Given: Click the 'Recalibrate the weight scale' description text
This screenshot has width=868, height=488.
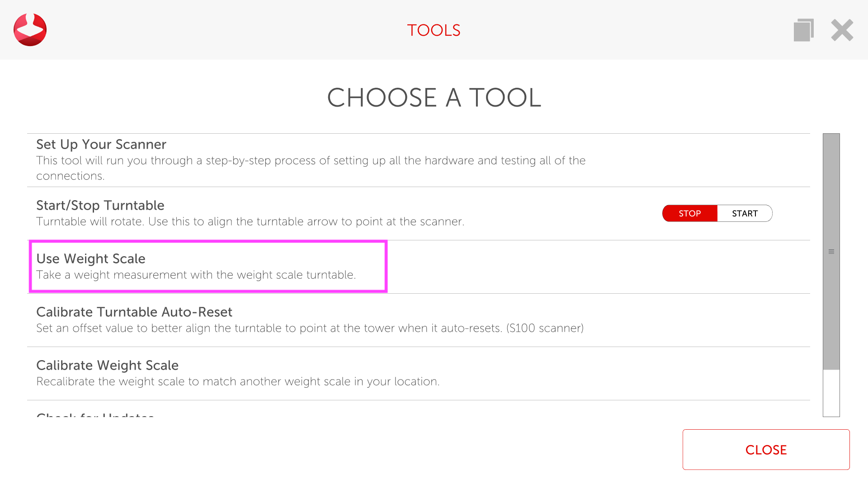Looking at the screenshot, I should (x=238, y=381).
